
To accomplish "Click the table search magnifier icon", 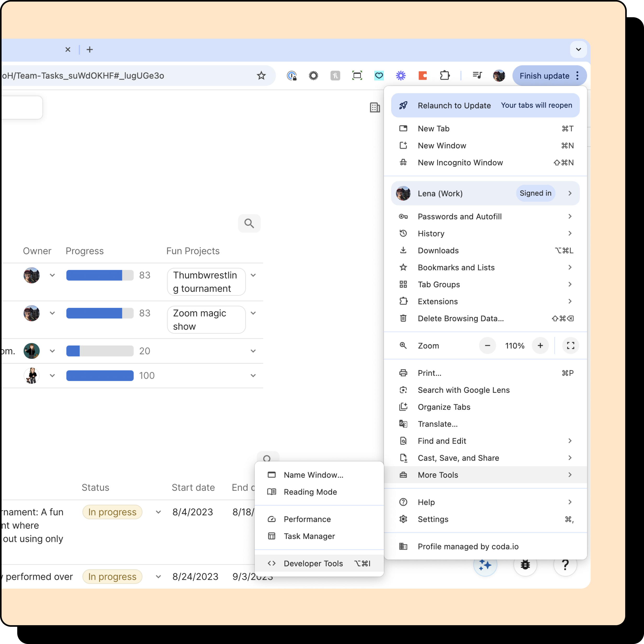I will point(249,223).
